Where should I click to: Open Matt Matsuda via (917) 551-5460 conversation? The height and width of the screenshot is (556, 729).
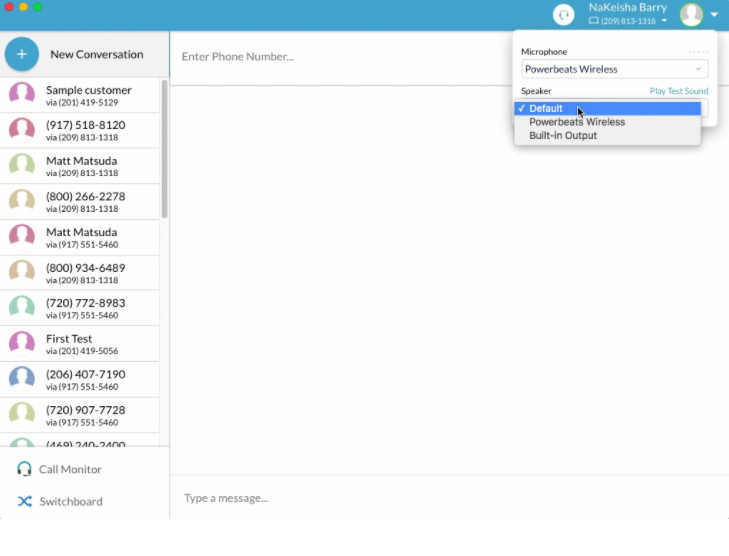(x=80, y=238)
